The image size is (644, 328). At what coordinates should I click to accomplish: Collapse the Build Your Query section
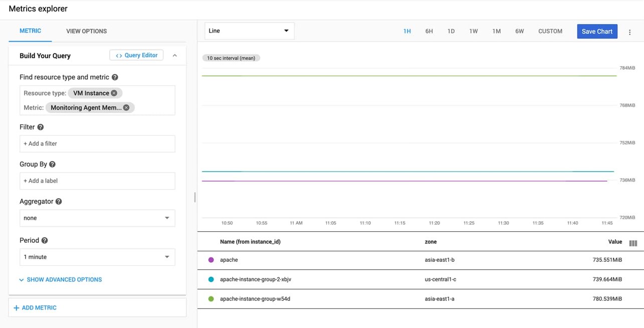[175, 56]
